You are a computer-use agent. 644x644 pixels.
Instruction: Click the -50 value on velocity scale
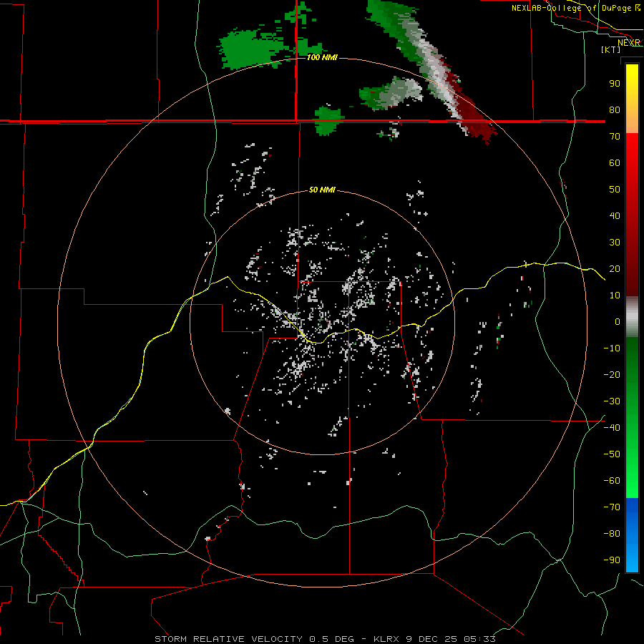pos(612,454)
